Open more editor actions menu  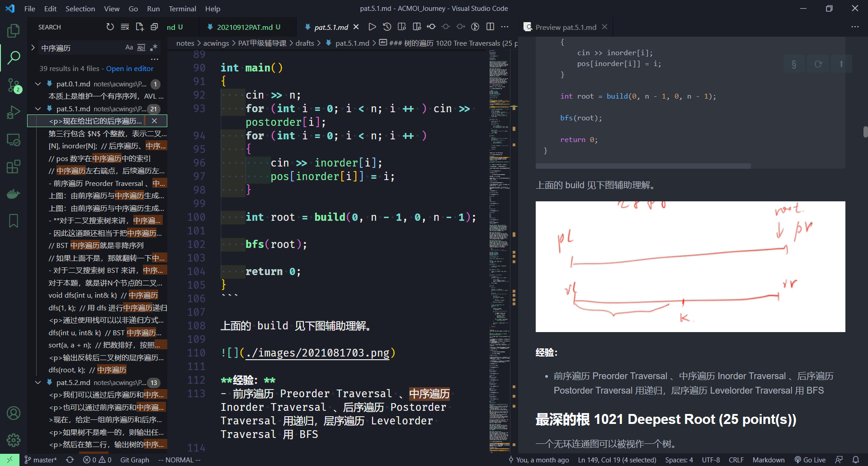(505, 27)
